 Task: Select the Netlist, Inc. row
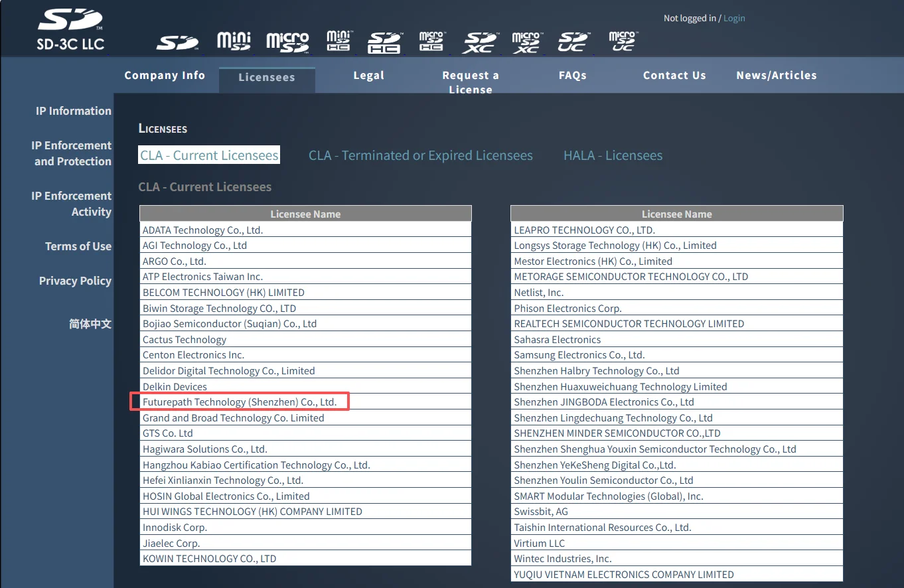pyautogui.click(x=677, y=293)
